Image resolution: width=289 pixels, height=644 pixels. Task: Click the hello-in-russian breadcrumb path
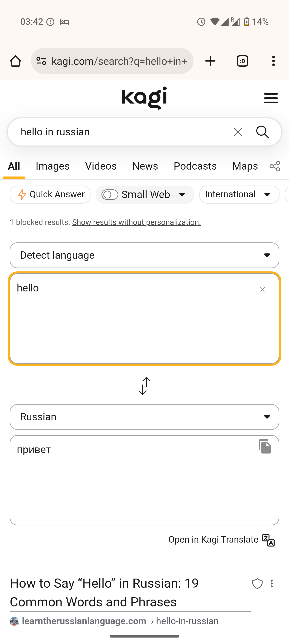(187, 621)
